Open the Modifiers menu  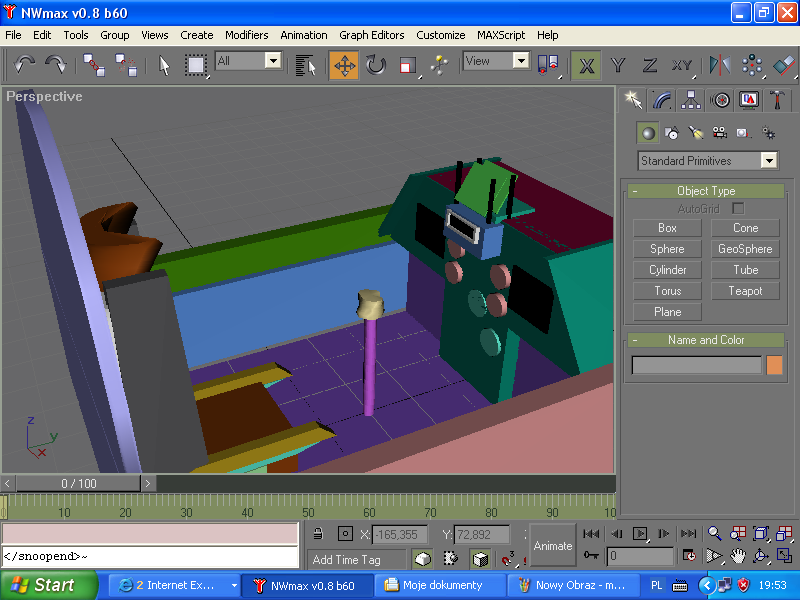pyautogui.click(x=246, y=35)
